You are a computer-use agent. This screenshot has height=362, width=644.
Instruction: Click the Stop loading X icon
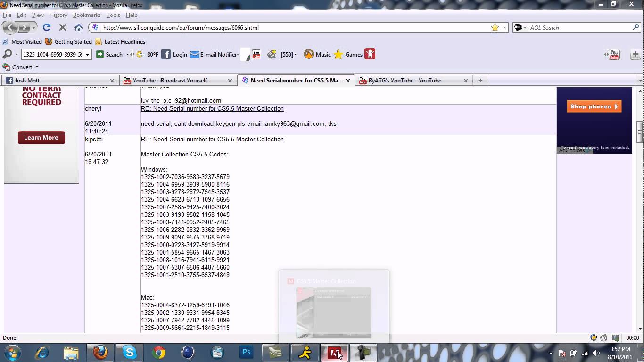pyautogui.click(x=62, y=27)
